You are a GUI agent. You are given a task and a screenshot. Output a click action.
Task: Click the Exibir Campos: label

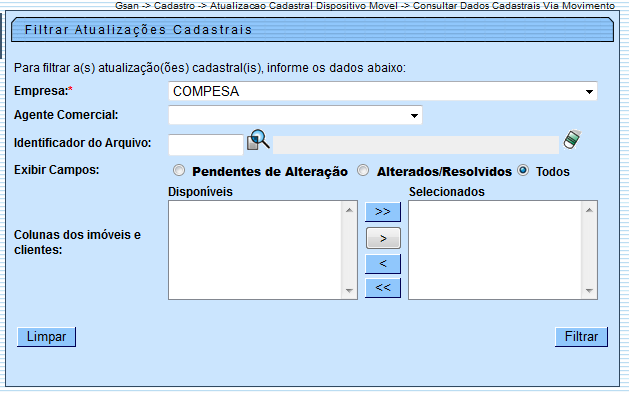tap(57, 170)
